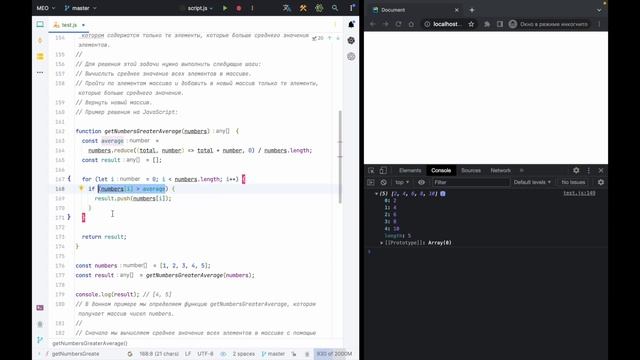Screen dimensions: 640x360
Task: Open the browser three-dot menu
Action: (599, 24)
